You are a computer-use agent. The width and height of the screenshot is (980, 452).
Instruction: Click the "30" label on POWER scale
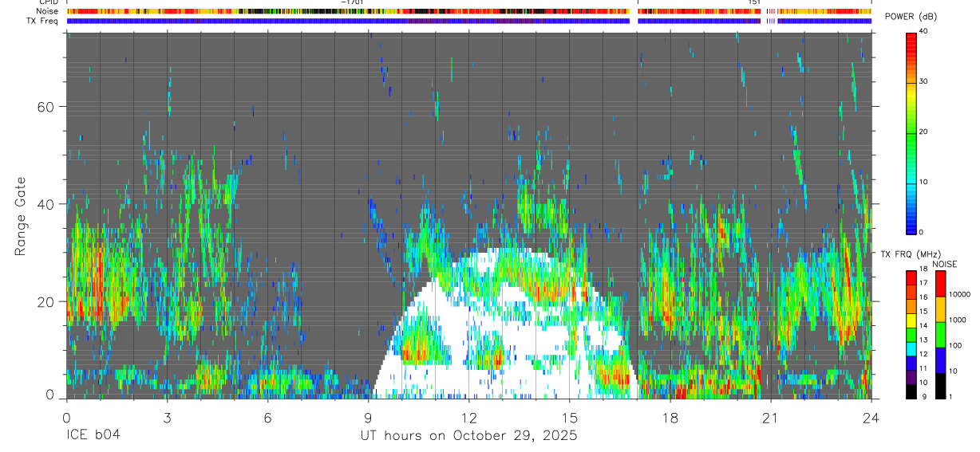[925, 81]
